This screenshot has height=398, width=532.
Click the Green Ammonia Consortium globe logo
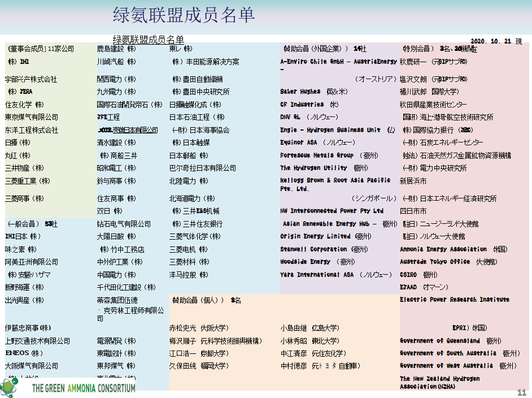pyautogui.click(x=9, y=387)
